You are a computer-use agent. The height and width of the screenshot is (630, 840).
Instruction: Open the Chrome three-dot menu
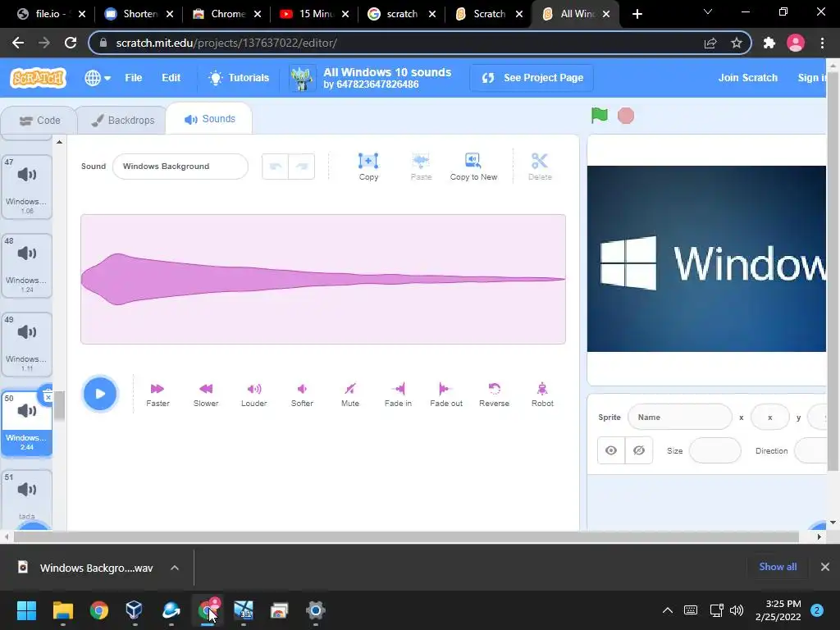click(x=822, y=43)
